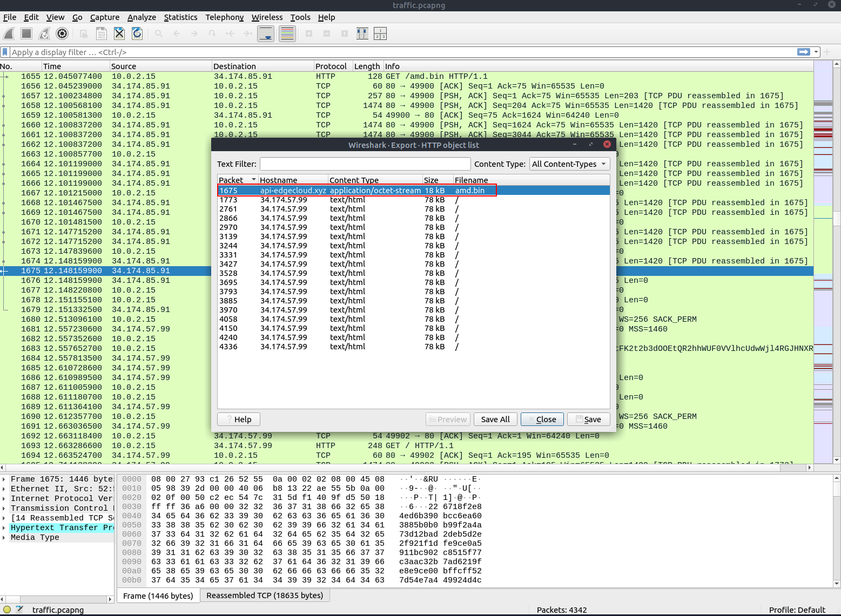Open display filter history dropdown
The height and width of the screenshot is (616, 841).
click(816, 52)
